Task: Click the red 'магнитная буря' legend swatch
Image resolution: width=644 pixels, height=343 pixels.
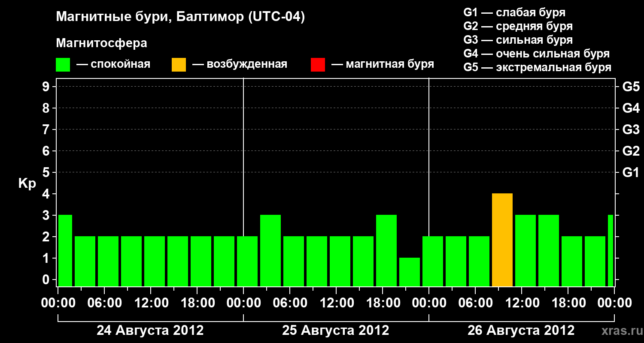Action: pos(318,65)
